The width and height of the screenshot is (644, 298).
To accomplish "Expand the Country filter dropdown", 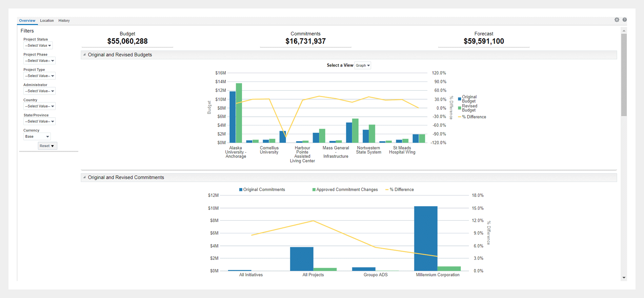I will coord(39,106).
